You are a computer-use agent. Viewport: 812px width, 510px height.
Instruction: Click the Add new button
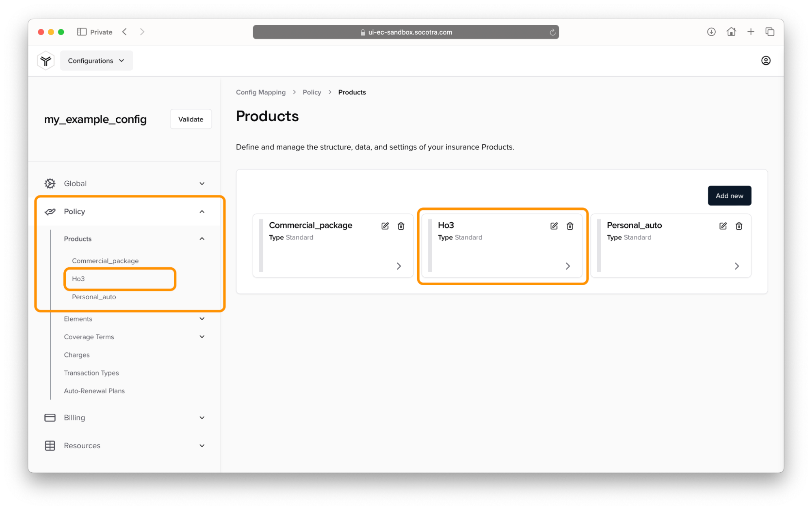point(729,196)
